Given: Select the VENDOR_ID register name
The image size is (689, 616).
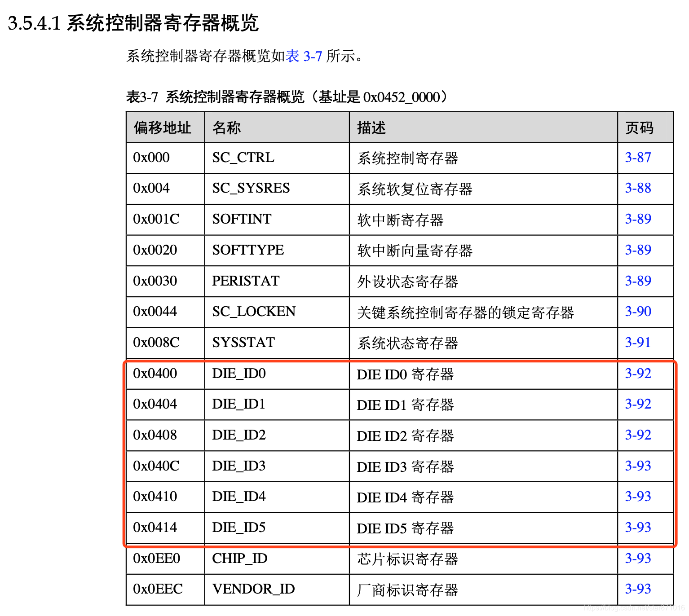Looking at the screenshot, I should (253, 590).
